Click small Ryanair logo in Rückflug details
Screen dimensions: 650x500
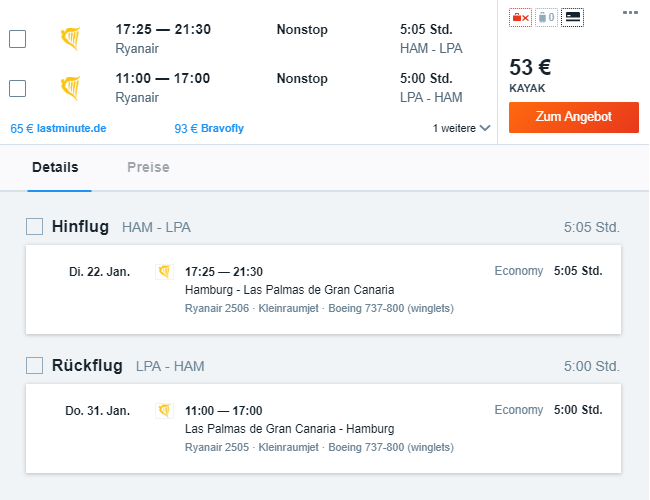pyautogui.click(x=165, y=411)
